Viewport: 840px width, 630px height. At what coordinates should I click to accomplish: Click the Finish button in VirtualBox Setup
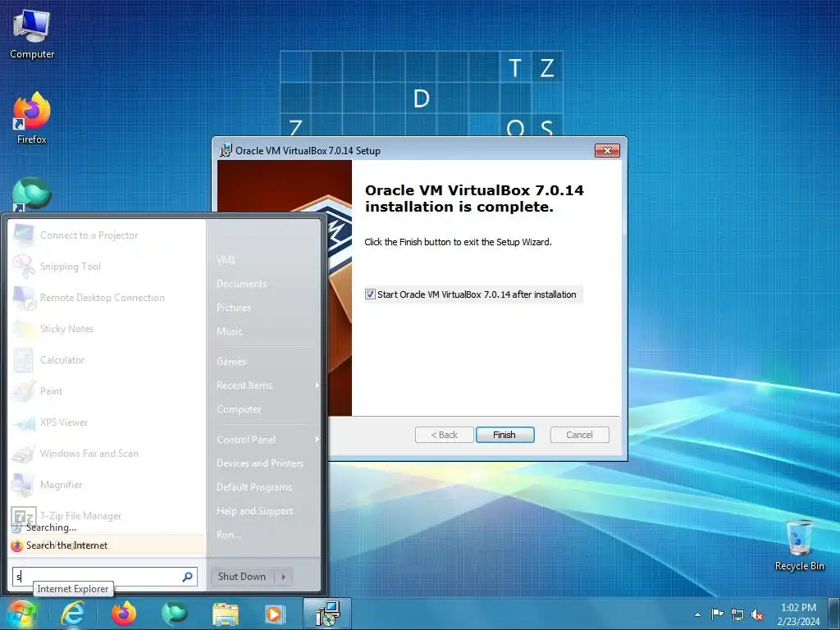(x=504, y=435)
